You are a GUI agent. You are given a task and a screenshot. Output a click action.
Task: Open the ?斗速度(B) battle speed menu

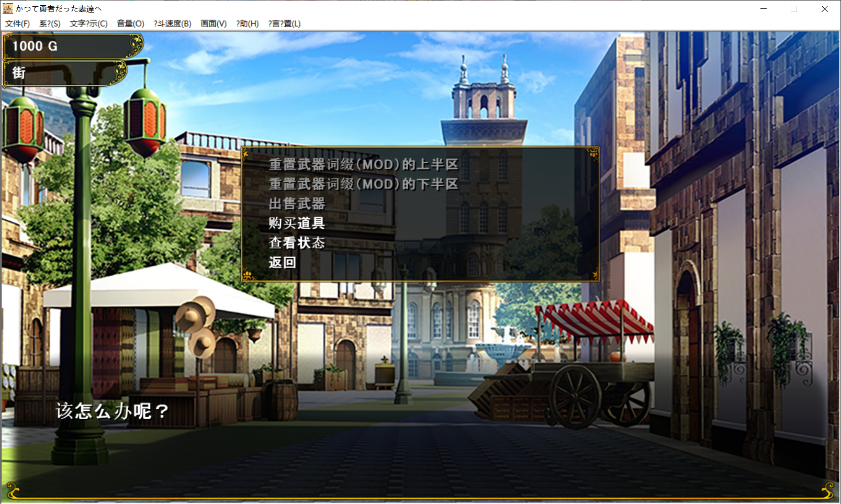172,24
